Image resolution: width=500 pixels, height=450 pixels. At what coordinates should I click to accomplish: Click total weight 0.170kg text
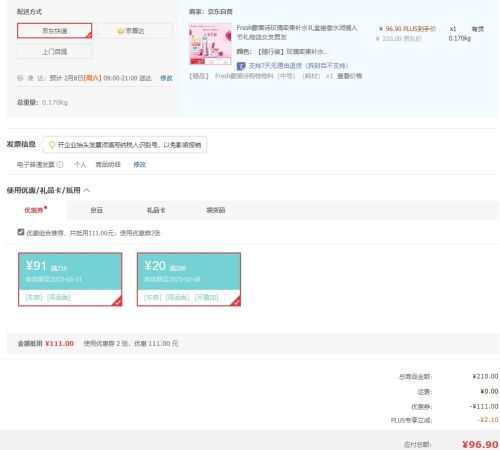(x=42, y=102)
